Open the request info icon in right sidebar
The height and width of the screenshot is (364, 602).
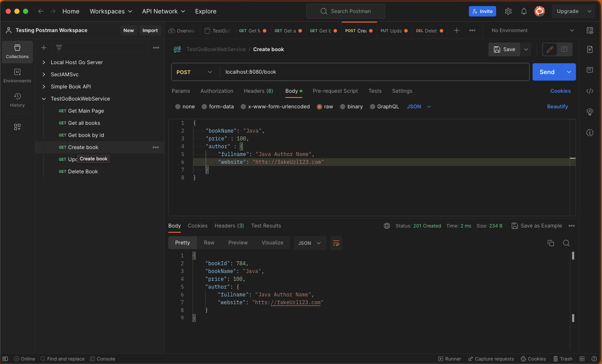[590, 133]
